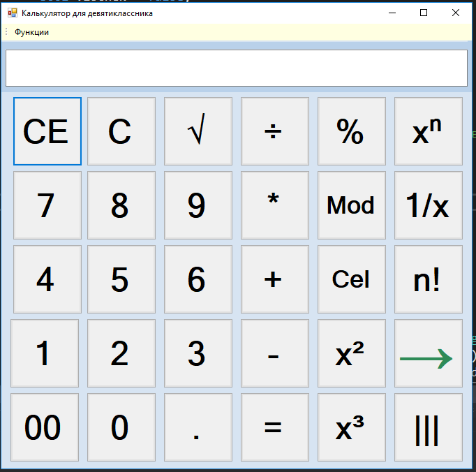476x472 pixels.
Task: Select the division ÷ operator
Action: [275, 131]
